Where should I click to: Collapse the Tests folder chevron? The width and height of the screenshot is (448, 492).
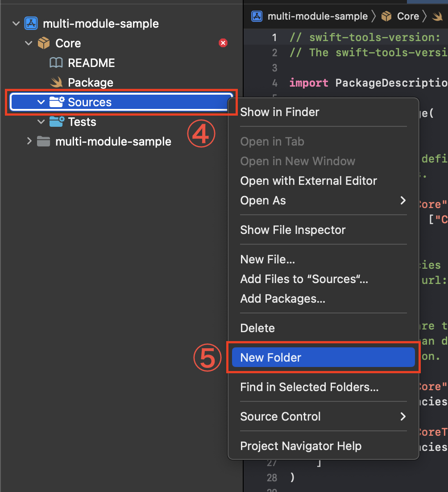tap(41, 122)
